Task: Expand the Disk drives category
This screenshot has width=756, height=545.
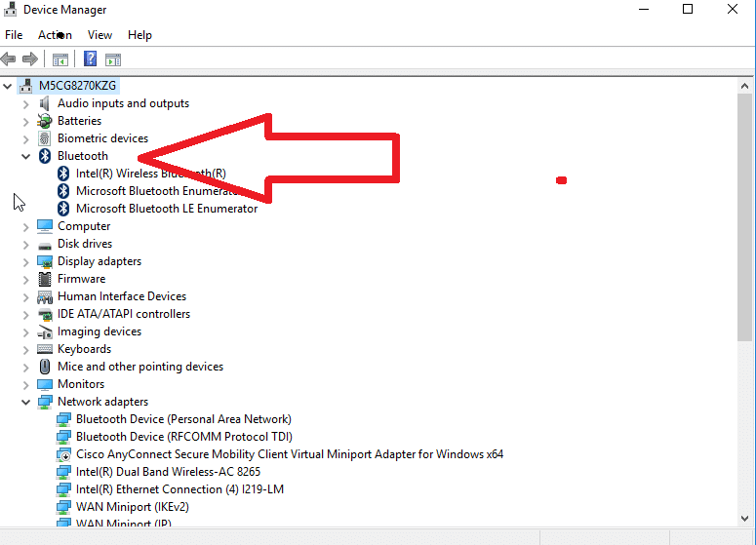Action: coord(25,244)
